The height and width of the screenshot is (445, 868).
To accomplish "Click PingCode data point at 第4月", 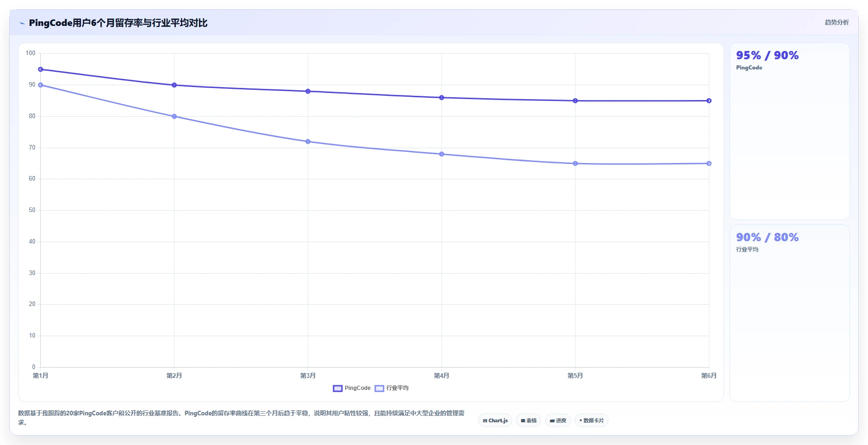I will (442, 98).
